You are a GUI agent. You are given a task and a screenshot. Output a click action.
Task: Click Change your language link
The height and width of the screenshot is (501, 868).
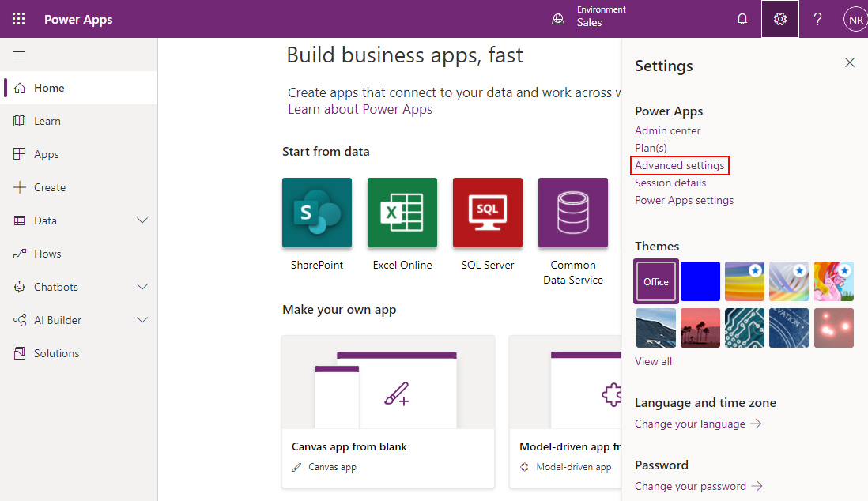point(698,424)
